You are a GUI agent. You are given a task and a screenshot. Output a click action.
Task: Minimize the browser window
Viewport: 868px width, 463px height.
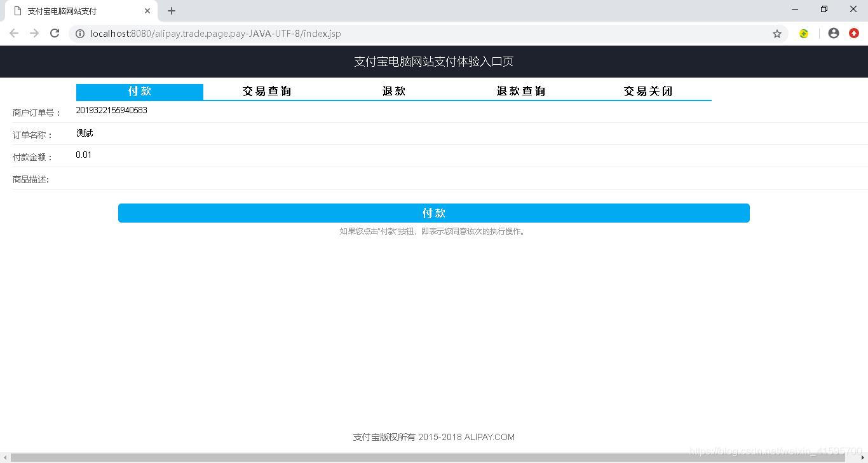[x=795, y=9]
